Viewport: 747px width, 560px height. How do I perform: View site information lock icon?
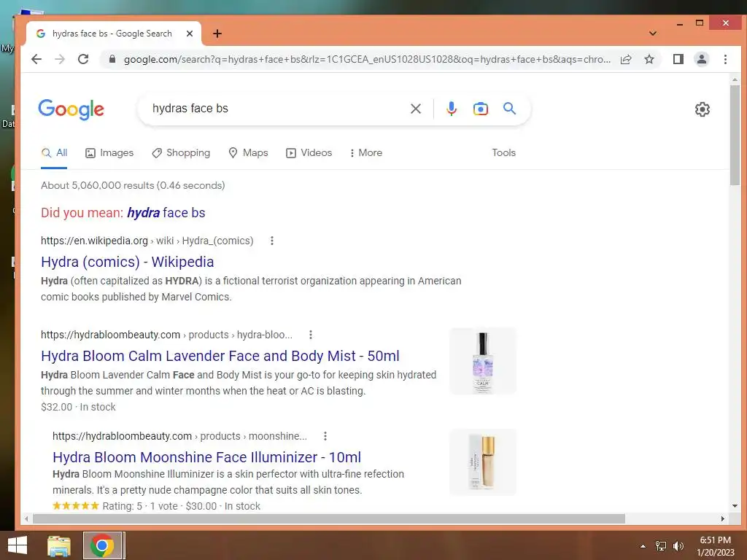(x=112, y=59)
